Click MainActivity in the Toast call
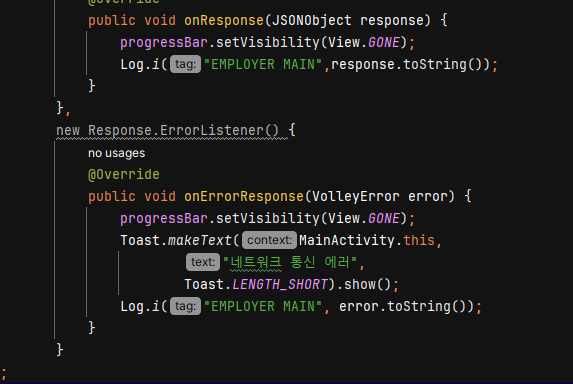The width and height of the screenshot is (573, 384). click(x=346, y=240)
